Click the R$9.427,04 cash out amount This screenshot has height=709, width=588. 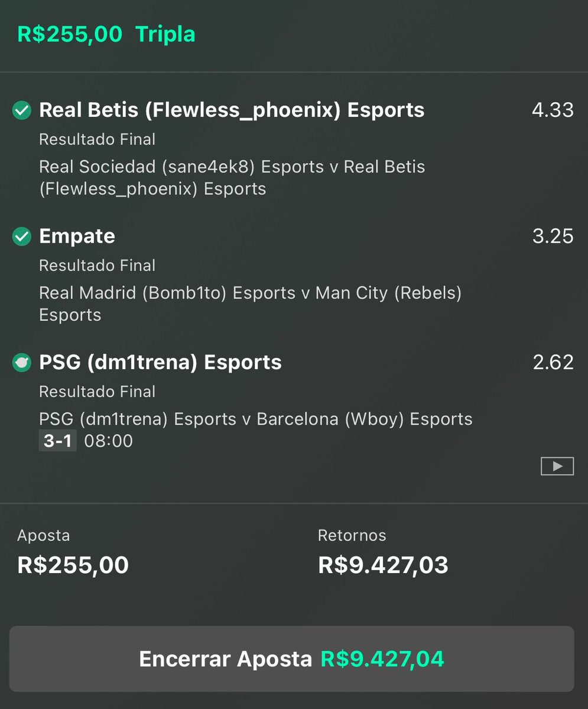point(382,659)
